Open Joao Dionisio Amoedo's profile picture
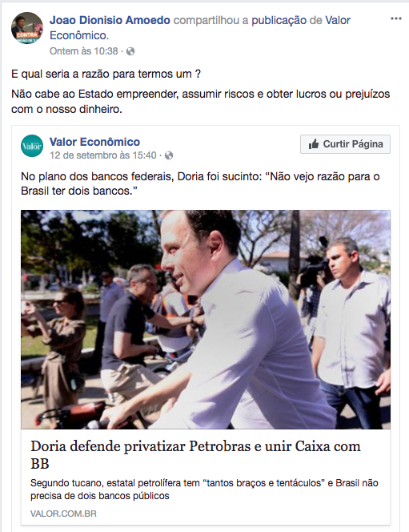Screen dimensions: 409x532 pyautogui.click(x=27, y=28)
